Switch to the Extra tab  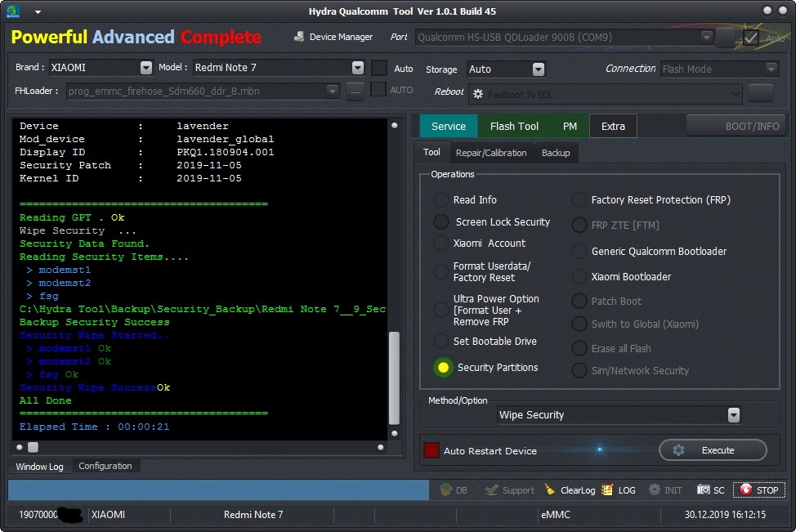[x=613, y=126]
